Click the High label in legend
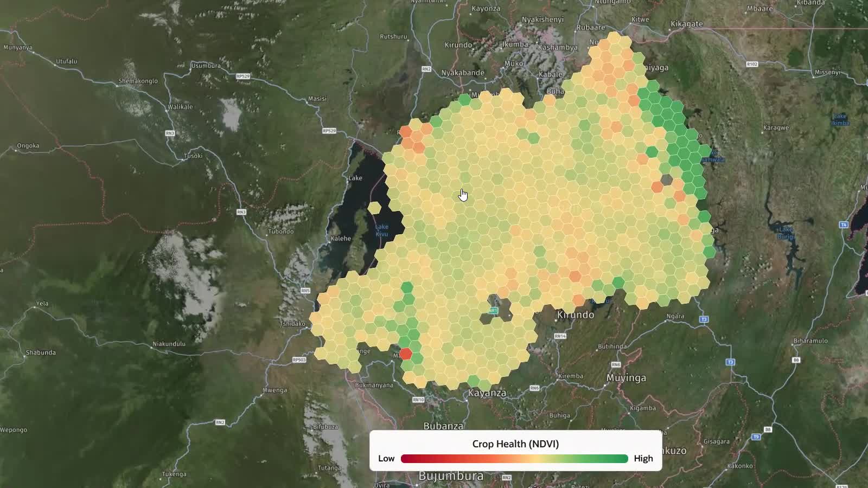 click(x=643, y=458)
